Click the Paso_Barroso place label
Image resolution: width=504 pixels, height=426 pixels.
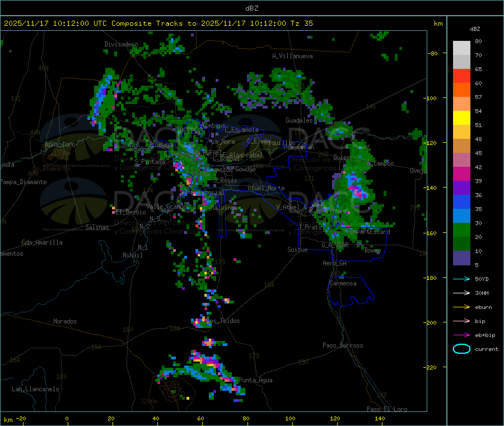click(343, 345)
